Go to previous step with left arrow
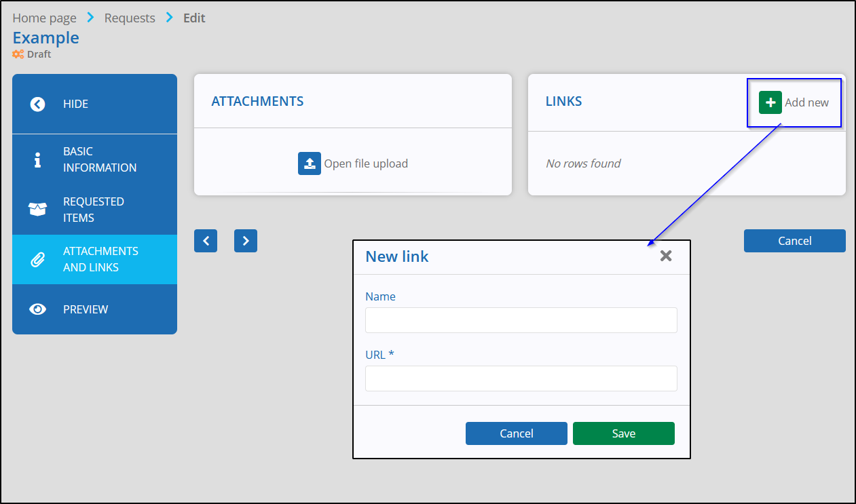The width and height of the screenshot is (856, 504). click(x=206, y=241)
